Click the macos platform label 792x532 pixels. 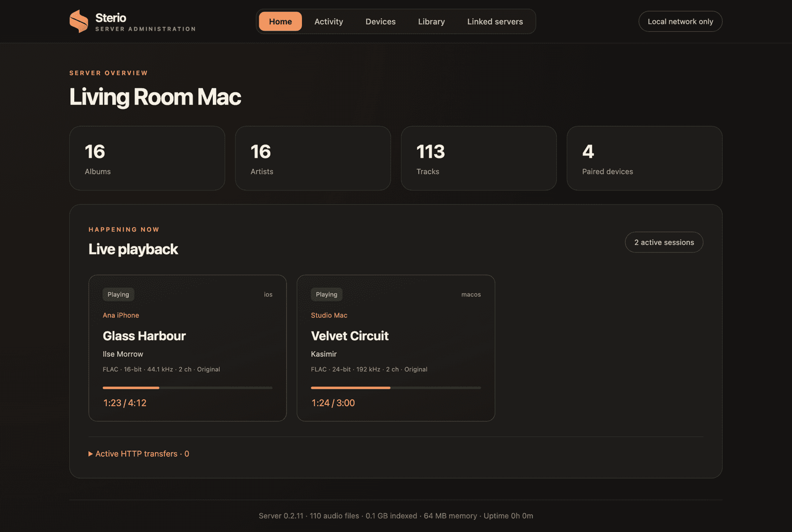[471, 294]
